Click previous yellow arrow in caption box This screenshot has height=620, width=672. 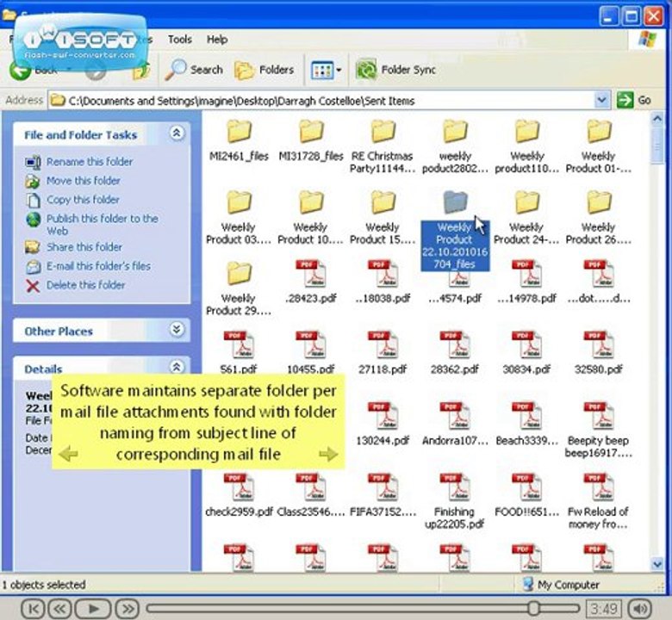pos(68,454)
